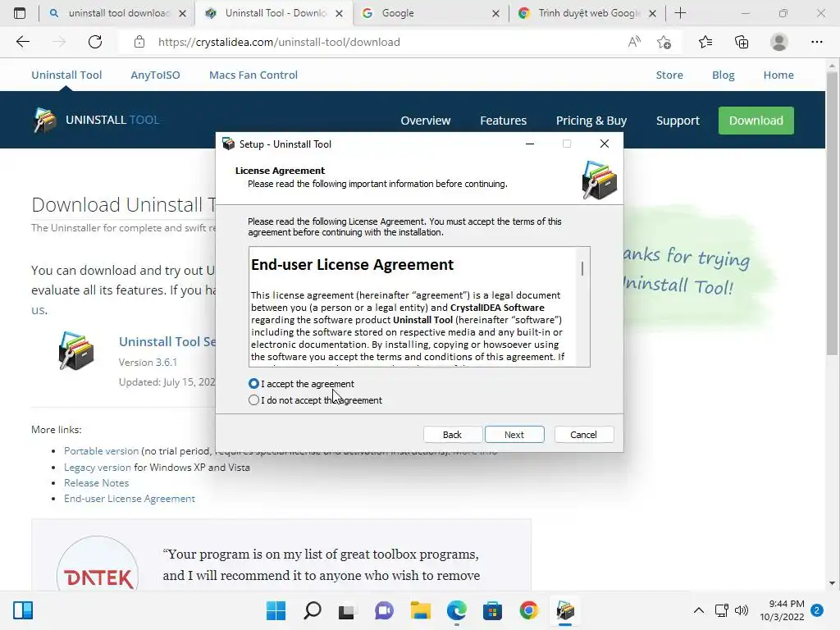Click the Uninstall Tool product icon on page

pos(76,351)
